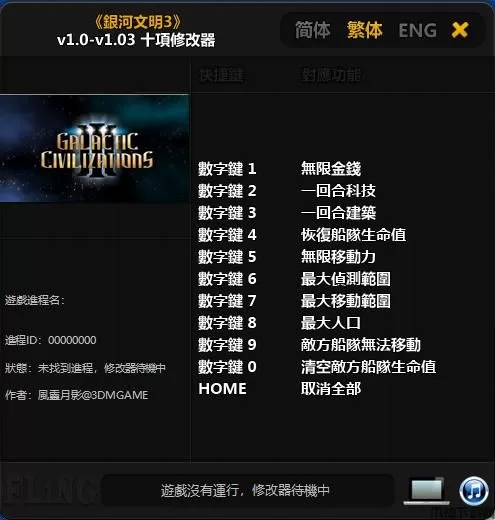Select 恢復船隊生命值 function
This screenshot has height=520, width=495.
point(353,235)
